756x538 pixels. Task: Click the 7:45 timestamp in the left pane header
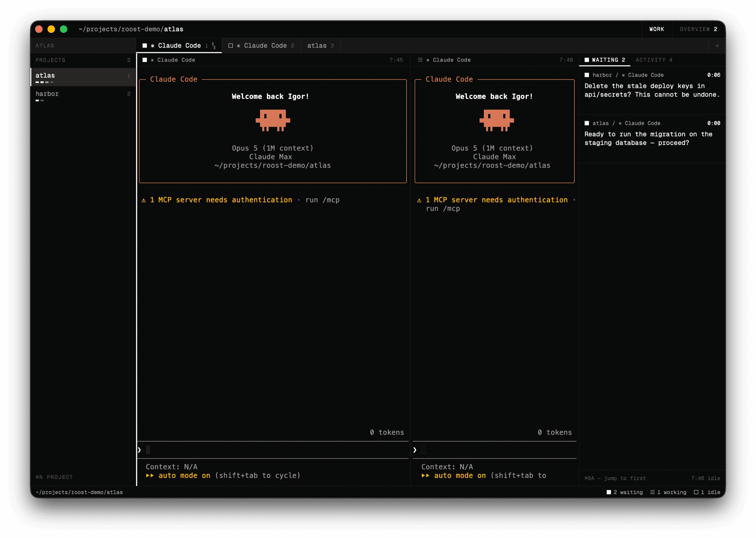396,60
